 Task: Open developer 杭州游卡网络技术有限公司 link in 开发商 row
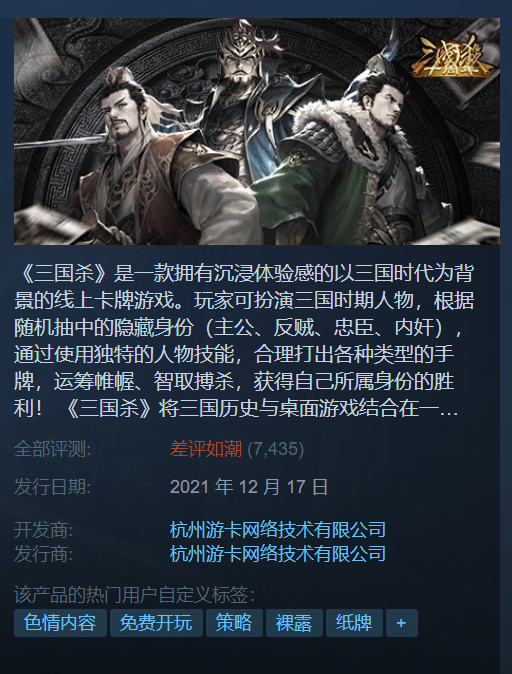pyautogui.click(x=278, y=530)
